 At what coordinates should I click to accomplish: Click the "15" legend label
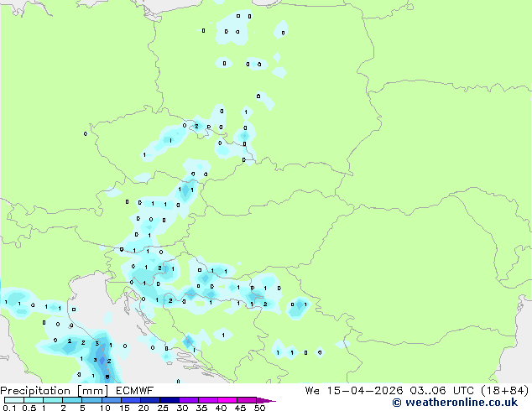(124, 408)
